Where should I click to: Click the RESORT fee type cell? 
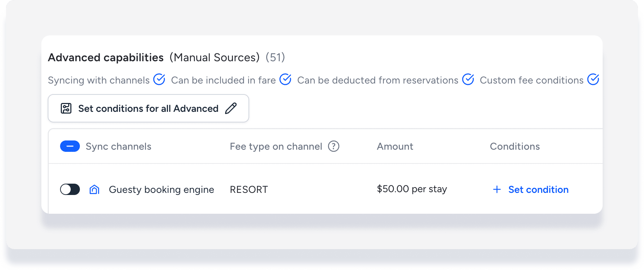[249, 190]
